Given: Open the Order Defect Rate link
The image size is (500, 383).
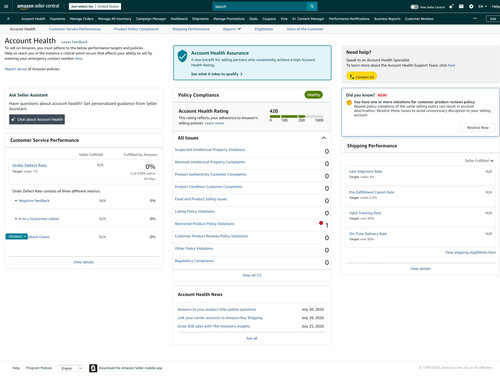Looking at the screenshot, I should (29, 165).
